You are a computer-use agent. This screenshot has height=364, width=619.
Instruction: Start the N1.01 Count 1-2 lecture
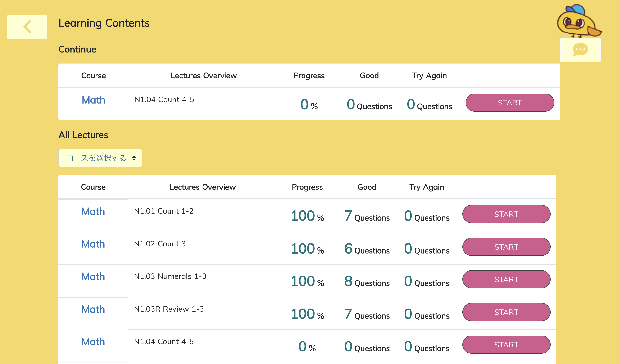point(506,214)
